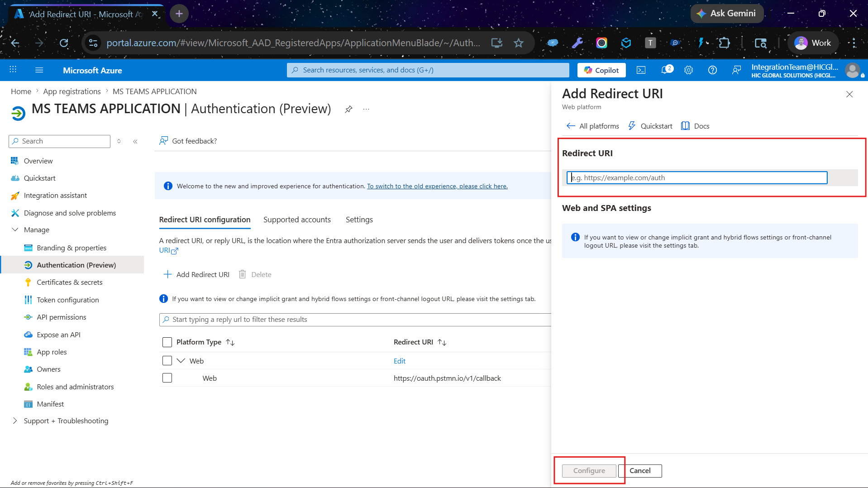Click the Got feedback? button
Image resolution: width=868 pixels, height=488 pixels.
tap(188, 141)
